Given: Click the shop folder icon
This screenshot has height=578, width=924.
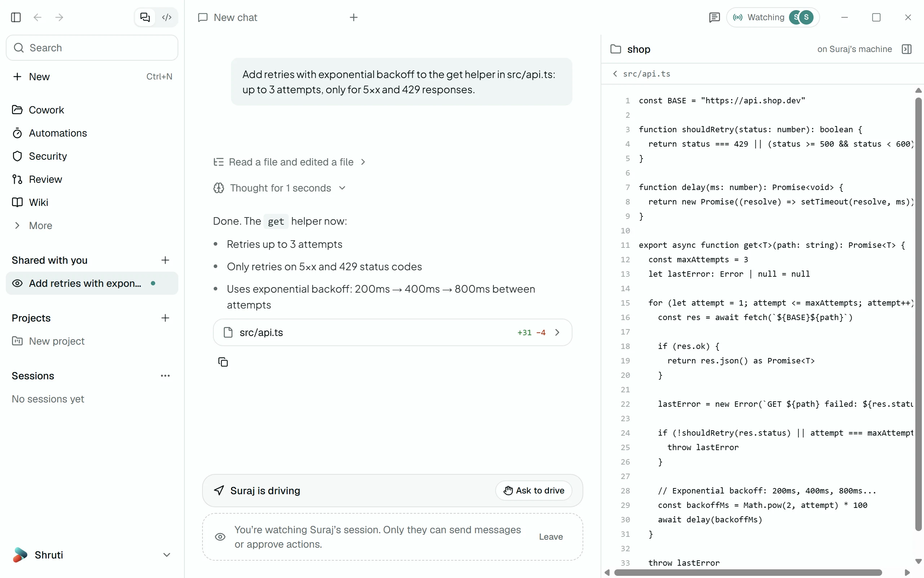Looking at the screenshot, I should coord(615,49).
